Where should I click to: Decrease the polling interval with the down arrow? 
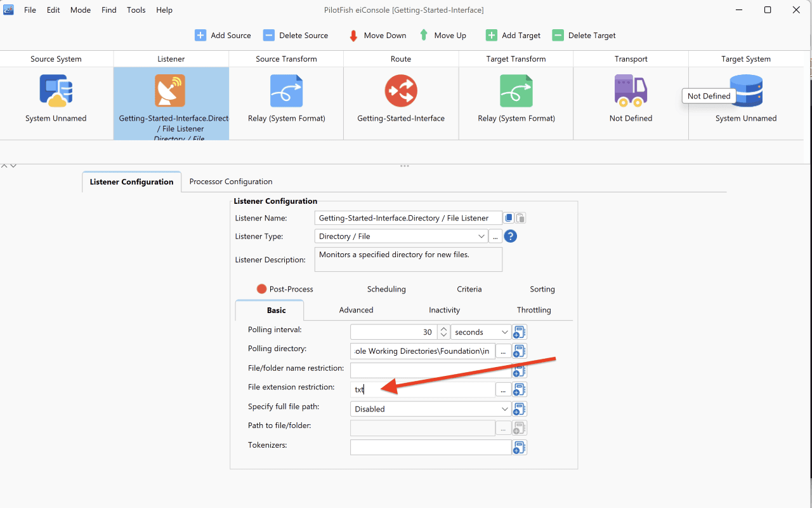pos(443,336)
